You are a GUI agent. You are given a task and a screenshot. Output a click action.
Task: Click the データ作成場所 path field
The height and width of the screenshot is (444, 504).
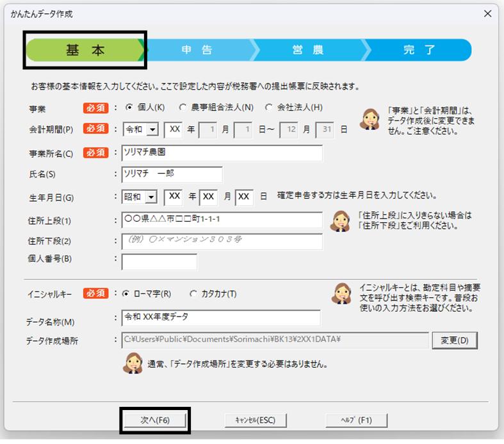275,340
